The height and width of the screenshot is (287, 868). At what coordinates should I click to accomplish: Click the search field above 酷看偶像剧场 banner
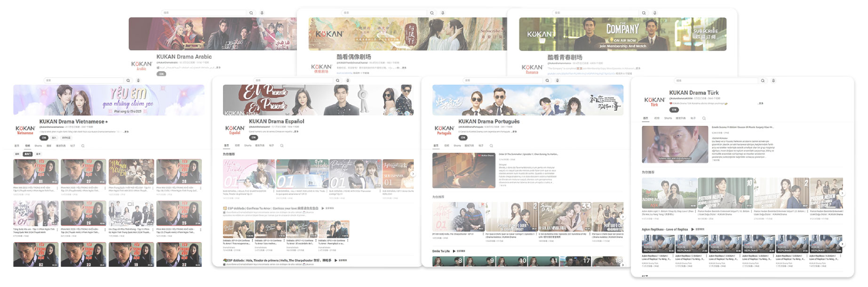point(386,13)
